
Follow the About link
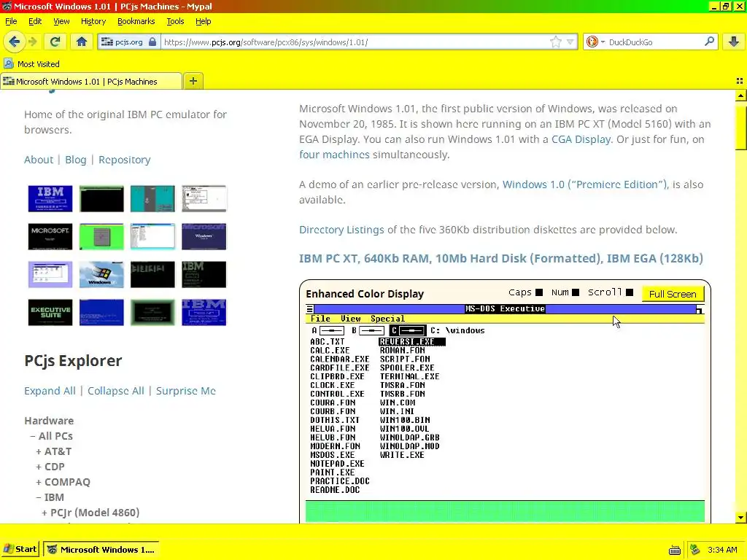tap(39, 160)
